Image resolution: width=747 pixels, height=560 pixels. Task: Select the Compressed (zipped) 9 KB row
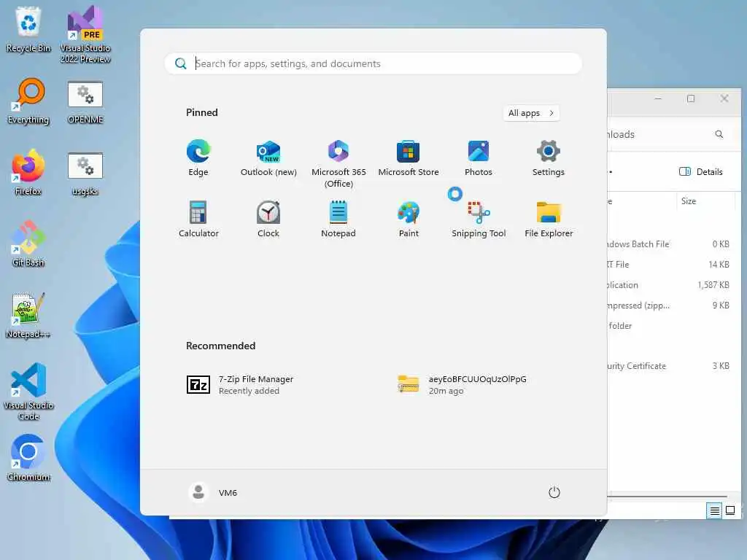tap(671, 306)
